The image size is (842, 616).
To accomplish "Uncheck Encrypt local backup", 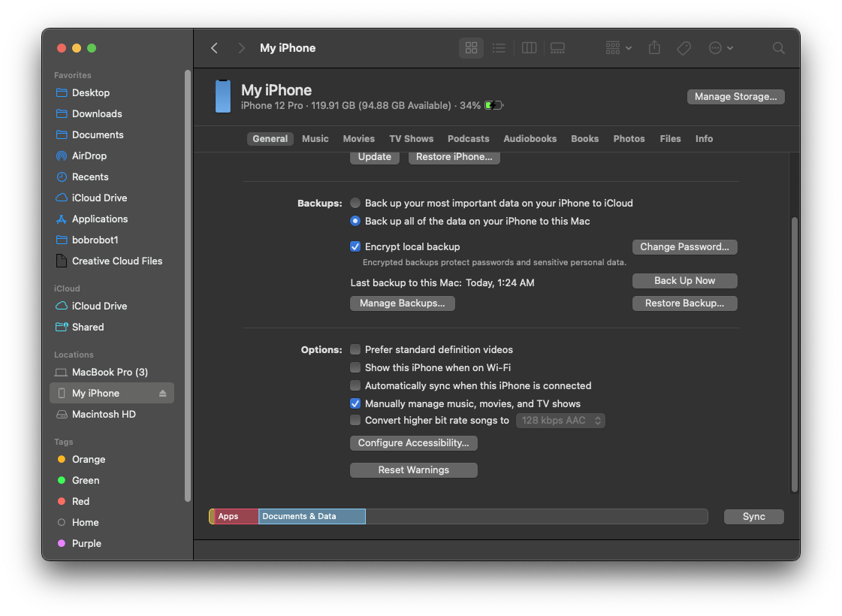I will [356, 246].
